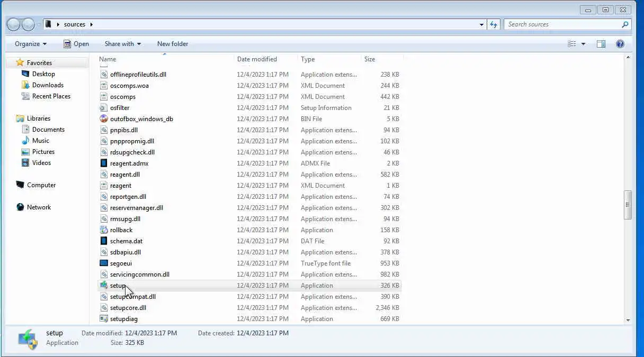Viewport: 644px width, 357px height.
Task: Click the osfilter setup information icon
Action: [104, 108]
